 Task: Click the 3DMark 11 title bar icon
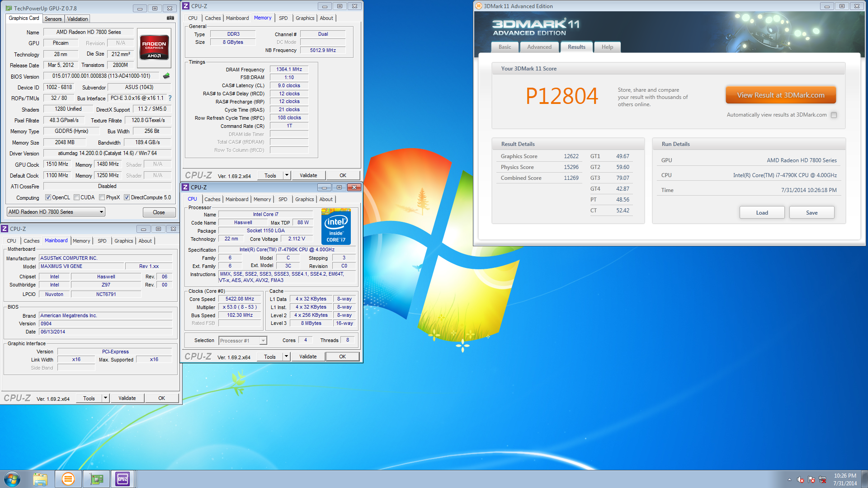click(479, 6)
